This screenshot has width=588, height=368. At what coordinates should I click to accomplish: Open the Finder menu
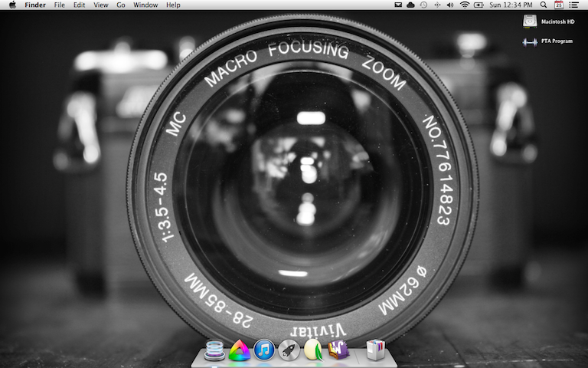click(x=35, y=5)
